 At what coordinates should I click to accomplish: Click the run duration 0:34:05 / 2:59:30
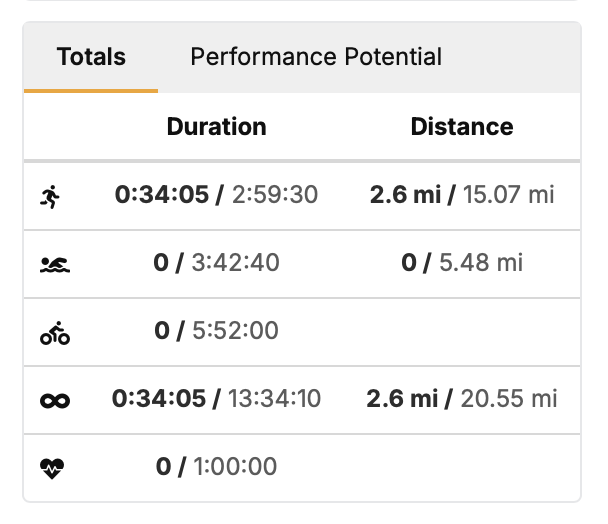(x=216, y=195)
